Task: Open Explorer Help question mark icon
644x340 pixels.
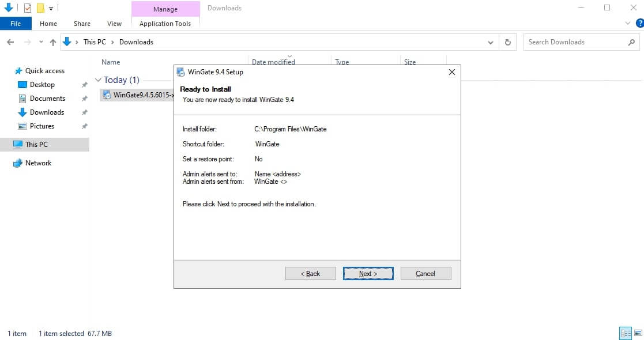Action: click(640, 24)
